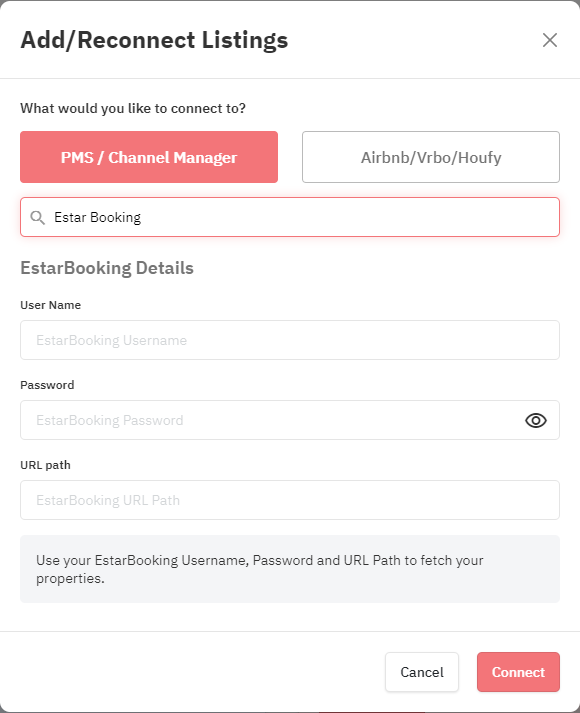Click the User Name label
The height and width of the screenshot is (713, 580).
(x=50, y=305)
